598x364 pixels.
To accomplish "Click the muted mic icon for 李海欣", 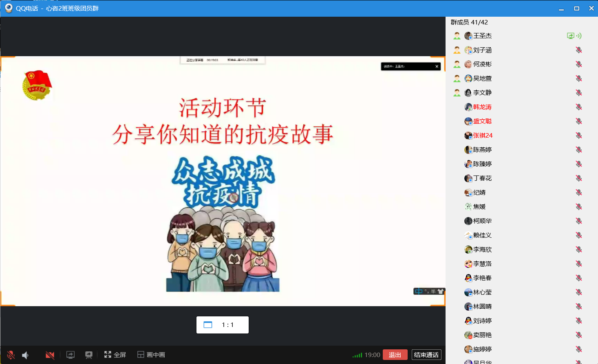I will coord(578,250).
